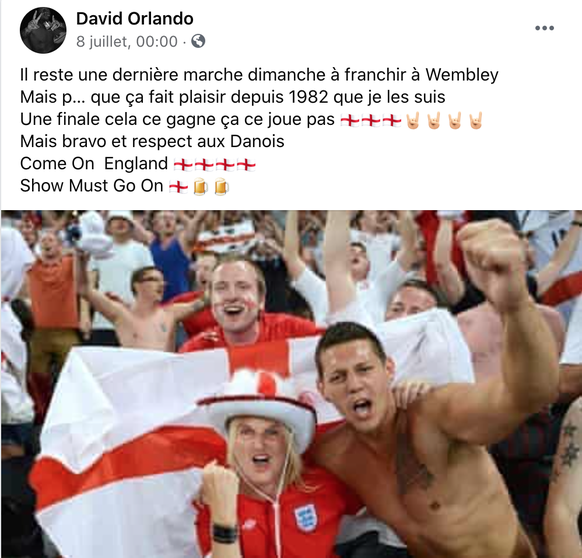Viewport: 582px width, 558px height.
Task: Click the face-painted fan in the red shirt
Action: [x=236, y=301]
